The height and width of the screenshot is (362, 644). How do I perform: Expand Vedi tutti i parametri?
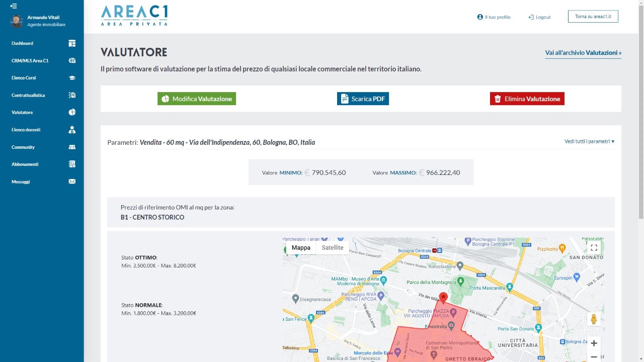coord(589,142)
